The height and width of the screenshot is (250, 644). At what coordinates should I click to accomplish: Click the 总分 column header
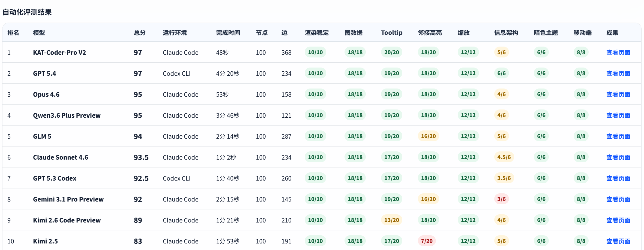(140, 33)
